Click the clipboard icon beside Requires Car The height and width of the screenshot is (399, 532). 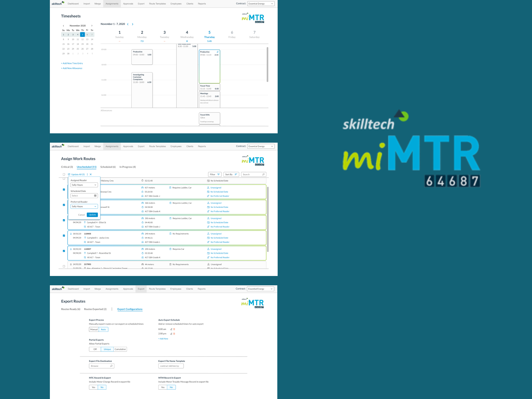point(170,249)
